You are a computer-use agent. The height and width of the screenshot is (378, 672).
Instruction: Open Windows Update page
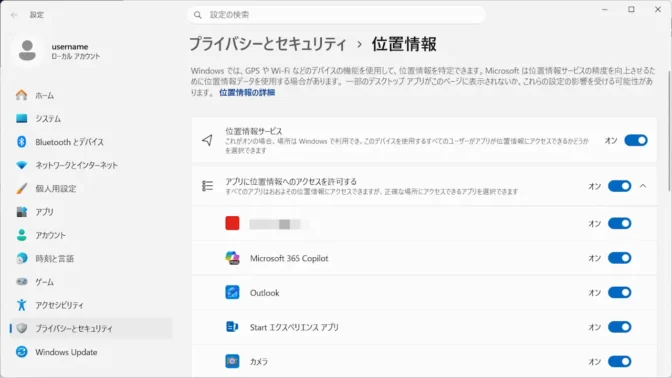pyautogui.click(x=90, y=352)
